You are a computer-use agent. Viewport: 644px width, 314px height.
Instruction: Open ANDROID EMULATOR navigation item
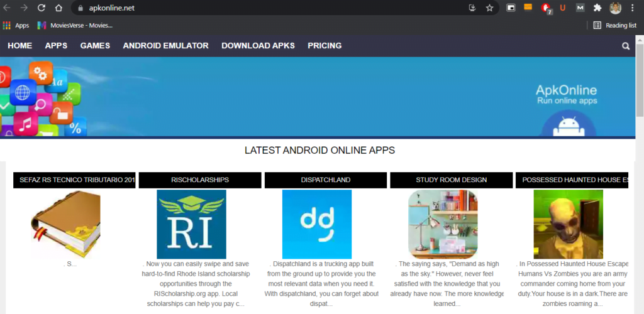(166, 46)
